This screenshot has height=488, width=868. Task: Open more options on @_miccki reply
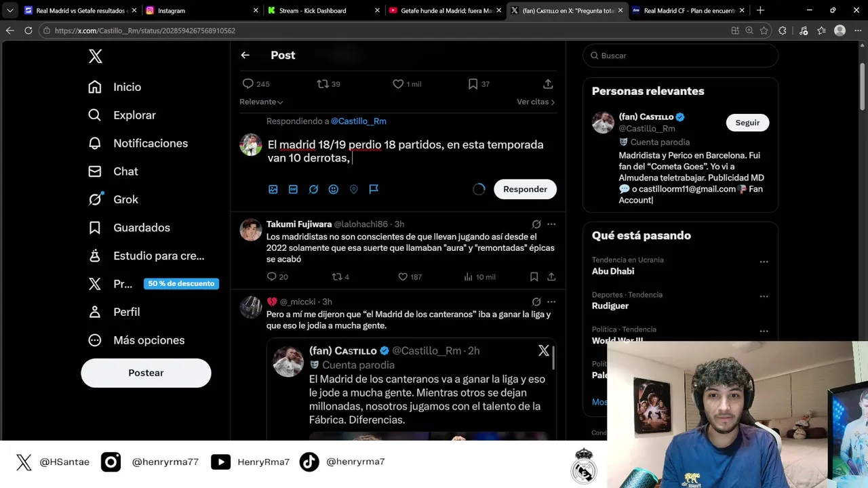(551, 302)
